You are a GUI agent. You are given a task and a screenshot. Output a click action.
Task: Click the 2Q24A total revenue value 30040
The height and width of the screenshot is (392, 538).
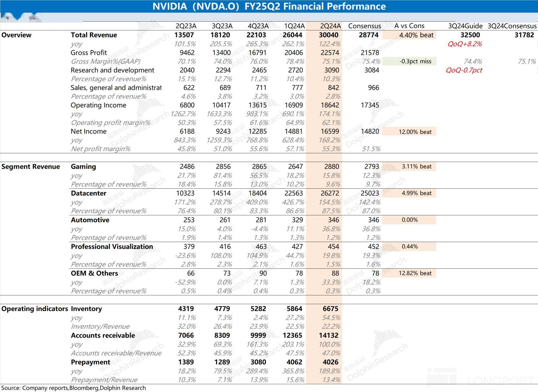(329, 35)
